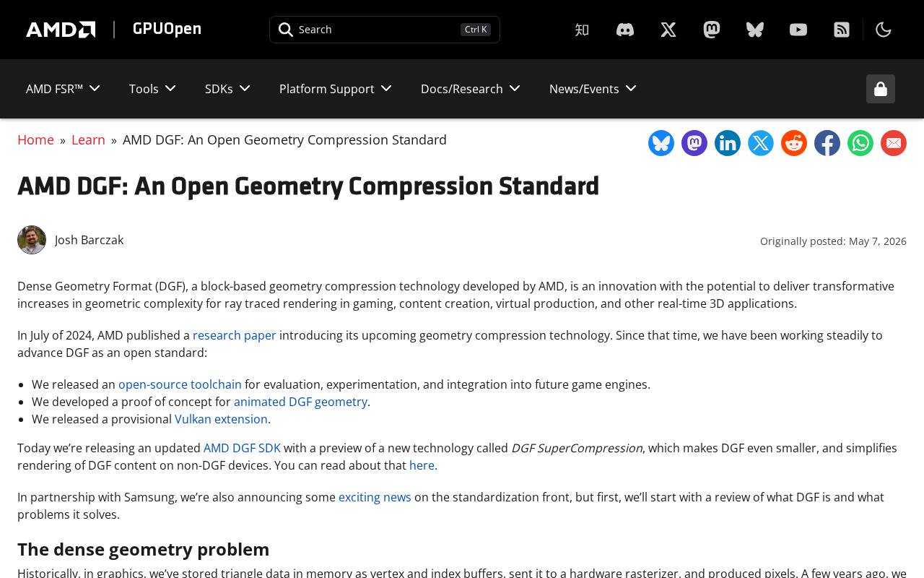Open the AMD DGF SDK link
This screenshot has height=578, width=924.
[x=242, y=448]
